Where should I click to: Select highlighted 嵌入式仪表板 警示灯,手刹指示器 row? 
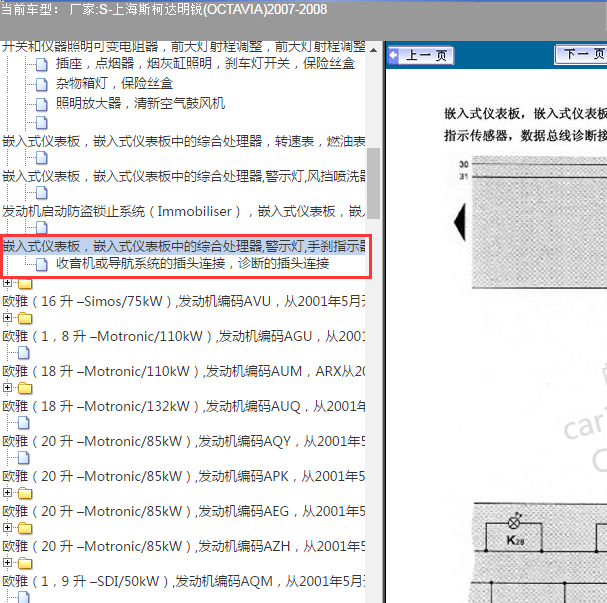tap(184, 246)
